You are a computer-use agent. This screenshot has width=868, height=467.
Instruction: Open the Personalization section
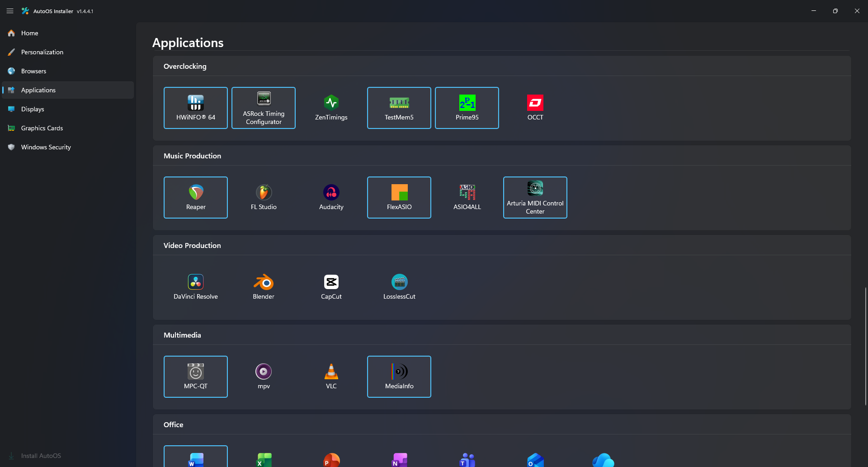coord(68,52)
